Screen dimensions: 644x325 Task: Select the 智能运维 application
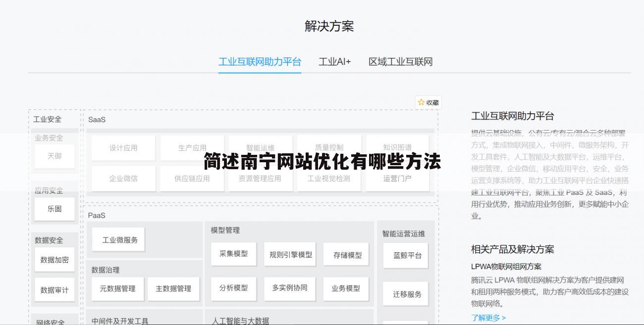[260, 147]
